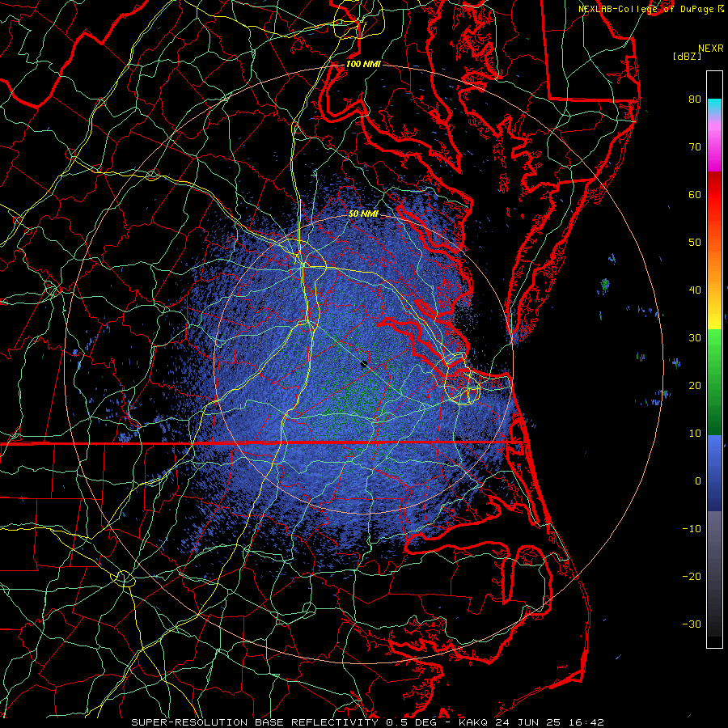Click the green offshore echo cell
The image size is (728, 728).
(x=605, y=284)
